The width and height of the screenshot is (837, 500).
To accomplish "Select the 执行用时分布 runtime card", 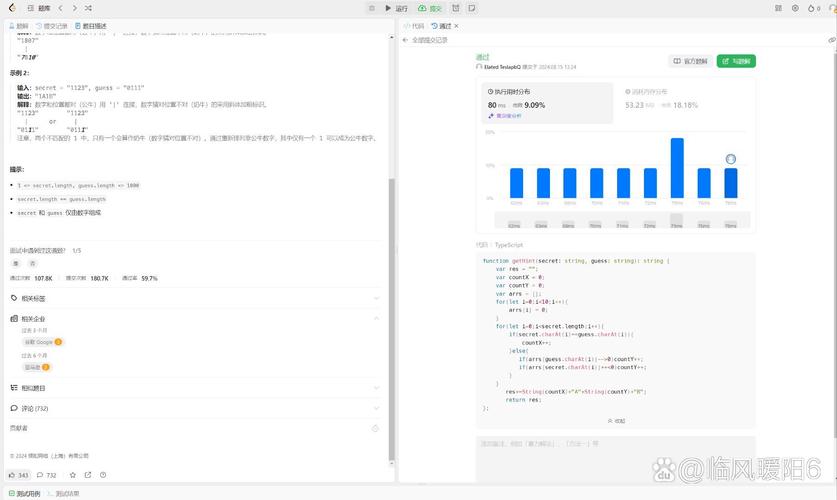I will pyautogui.click(x=547, y=103).
